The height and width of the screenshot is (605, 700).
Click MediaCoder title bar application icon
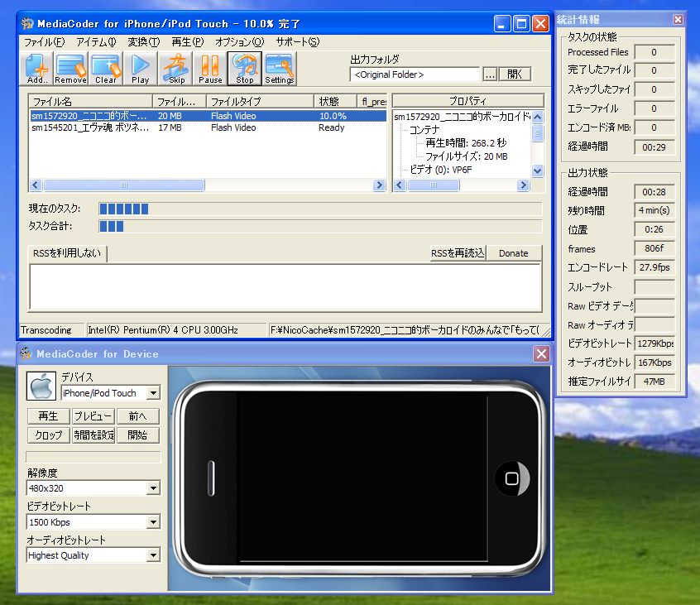point(27,23)
